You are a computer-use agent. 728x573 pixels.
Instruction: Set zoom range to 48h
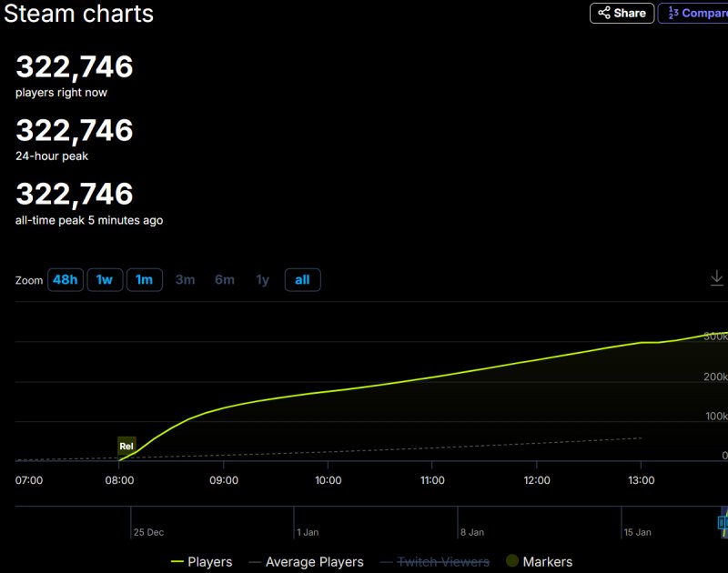coord(65,280)
